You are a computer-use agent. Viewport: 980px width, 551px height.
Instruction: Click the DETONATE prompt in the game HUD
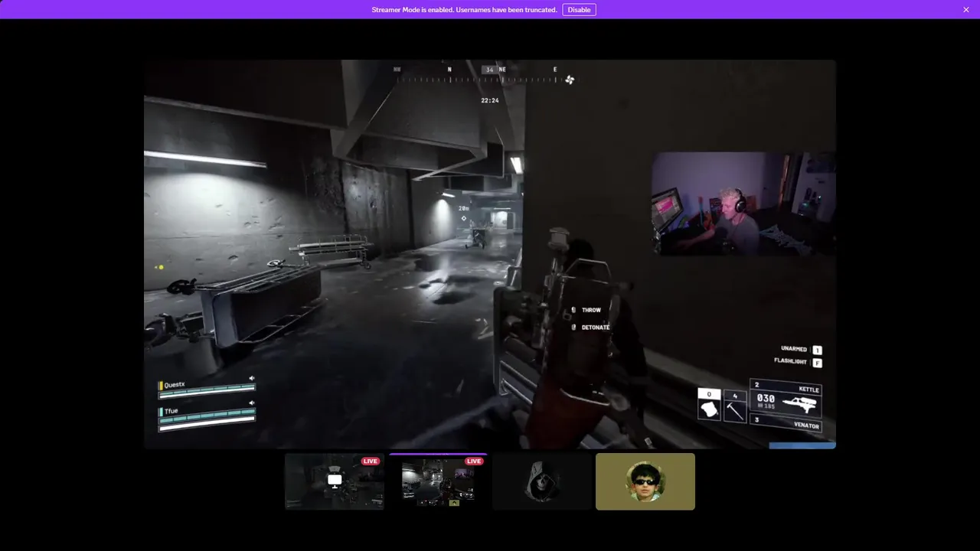pyautogui.click(x=595, y=327)
